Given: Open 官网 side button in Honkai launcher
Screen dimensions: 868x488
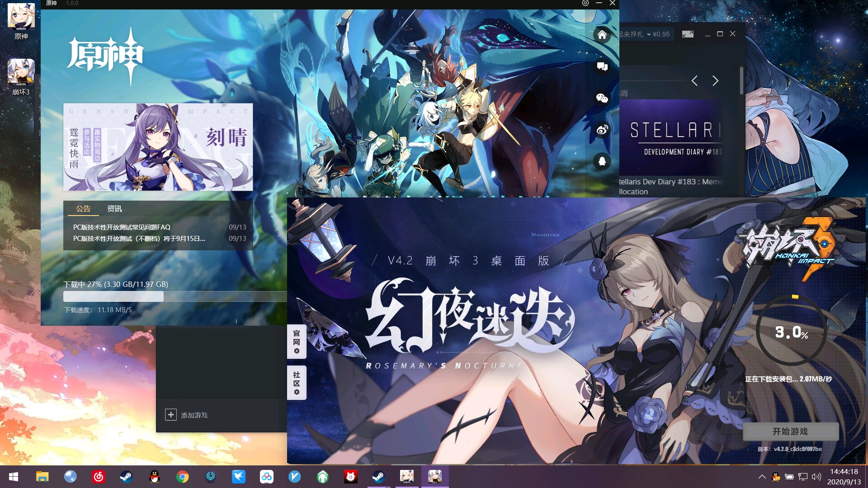Looking at the screenshot, I should point(297,342).
